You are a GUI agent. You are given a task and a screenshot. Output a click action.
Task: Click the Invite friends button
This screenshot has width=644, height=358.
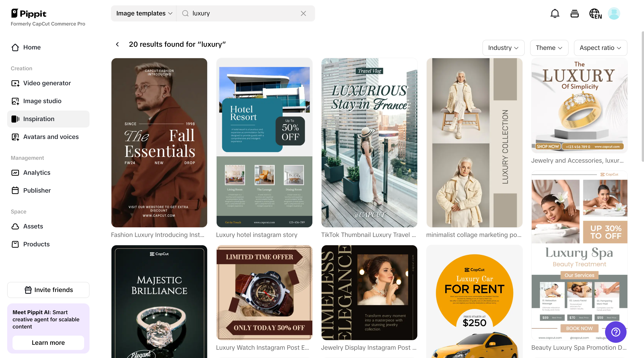48,290
